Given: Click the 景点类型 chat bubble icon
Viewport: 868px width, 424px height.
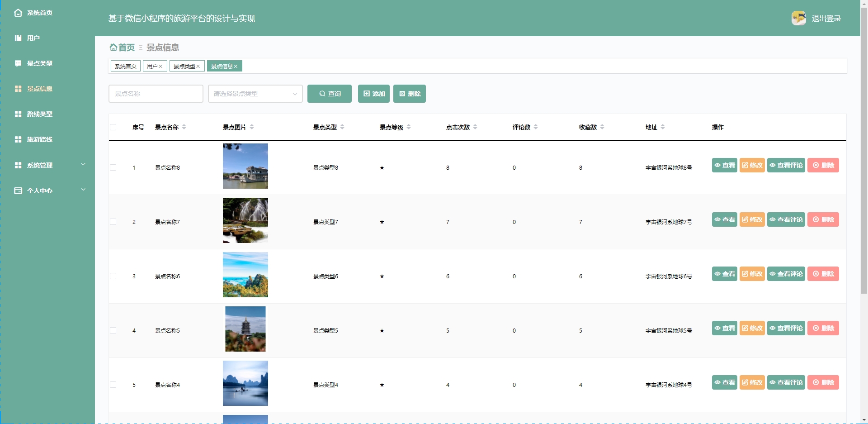Looking at the screenshot, I should coord(18,63).
